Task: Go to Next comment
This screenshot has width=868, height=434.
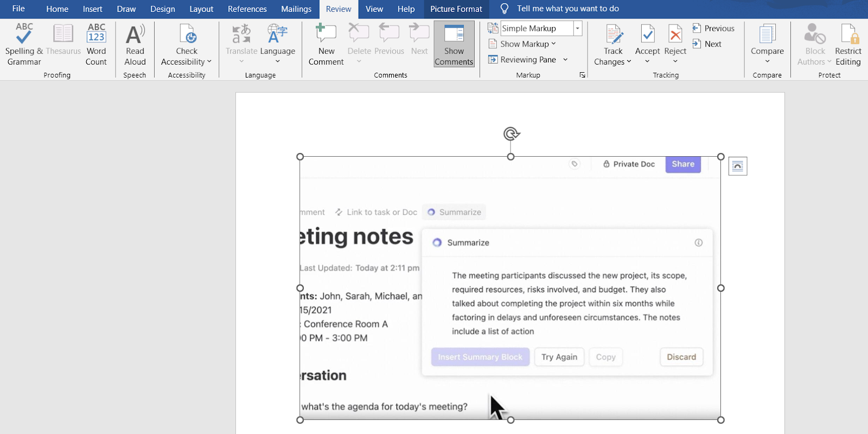Action: click(x=419, y=40)
